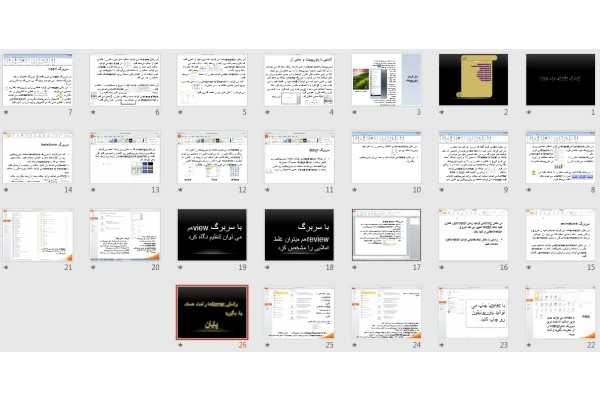Image resolution: width=600 pixels, height=400 pixels.
Task: Select slide 8 thumbnail with chart image
Action: click(x=560, y=157)
